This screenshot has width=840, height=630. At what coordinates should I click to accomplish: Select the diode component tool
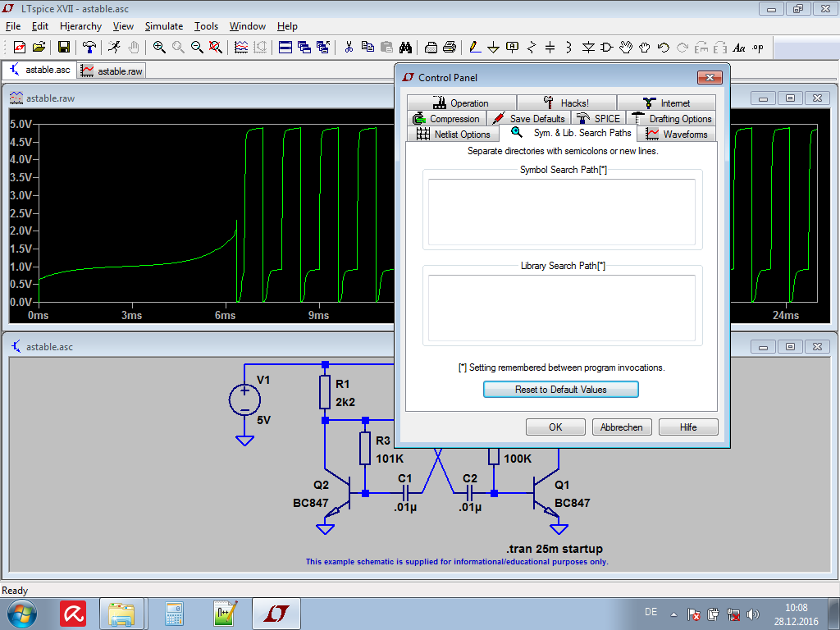tap(588, 47)
